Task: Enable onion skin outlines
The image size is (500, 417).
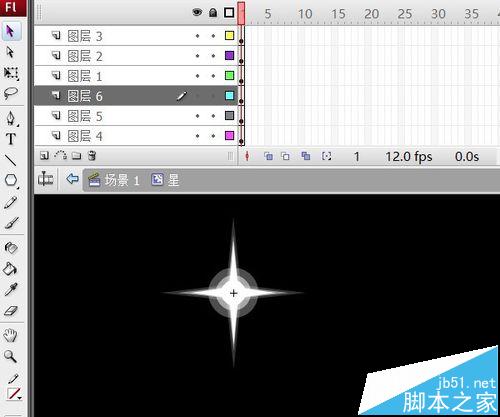Action: pos(285,156)
